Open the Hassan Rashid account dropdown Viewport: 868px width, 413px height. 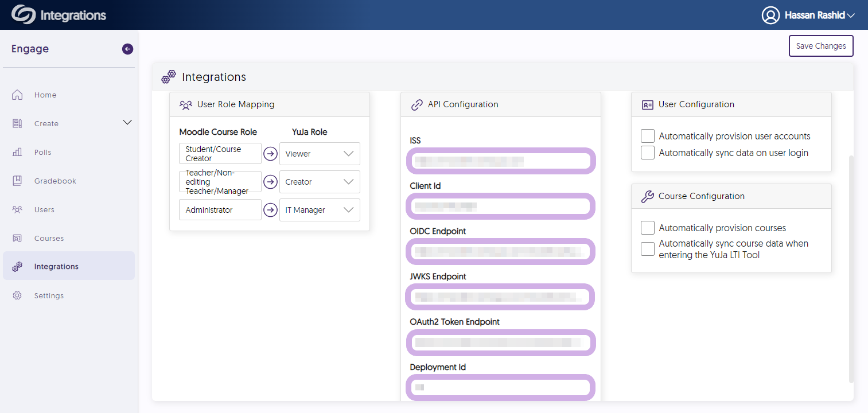808,15
